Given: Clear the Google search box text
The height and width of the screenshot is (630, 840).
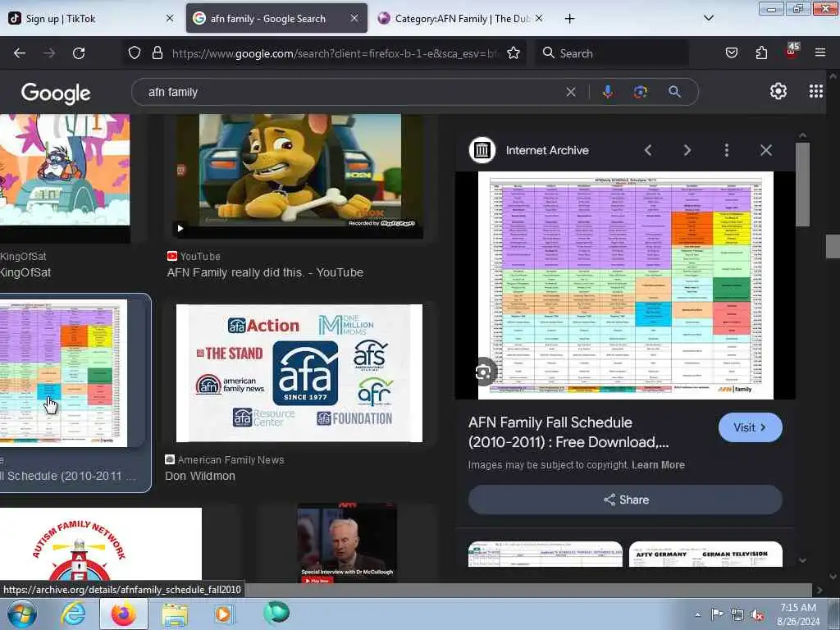Looking at the screenshot, I should coord(571,92).
